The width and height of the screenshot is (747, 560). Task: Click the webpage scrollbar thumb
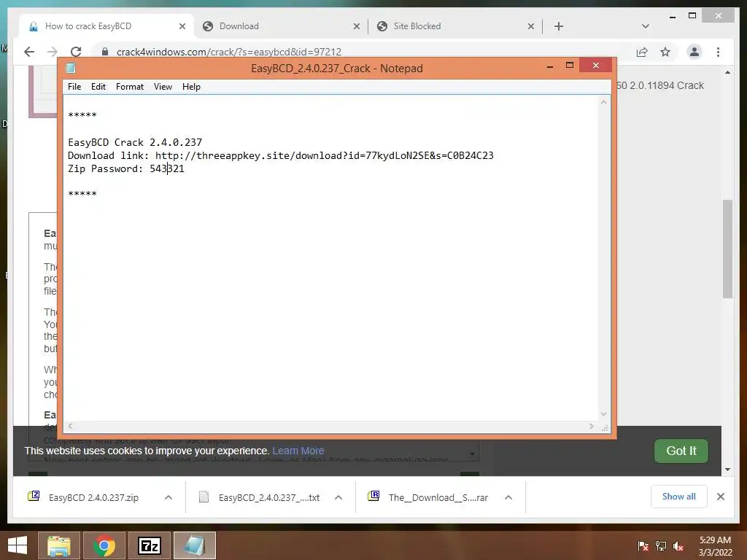pyautogui.click(x=727, y=249)
